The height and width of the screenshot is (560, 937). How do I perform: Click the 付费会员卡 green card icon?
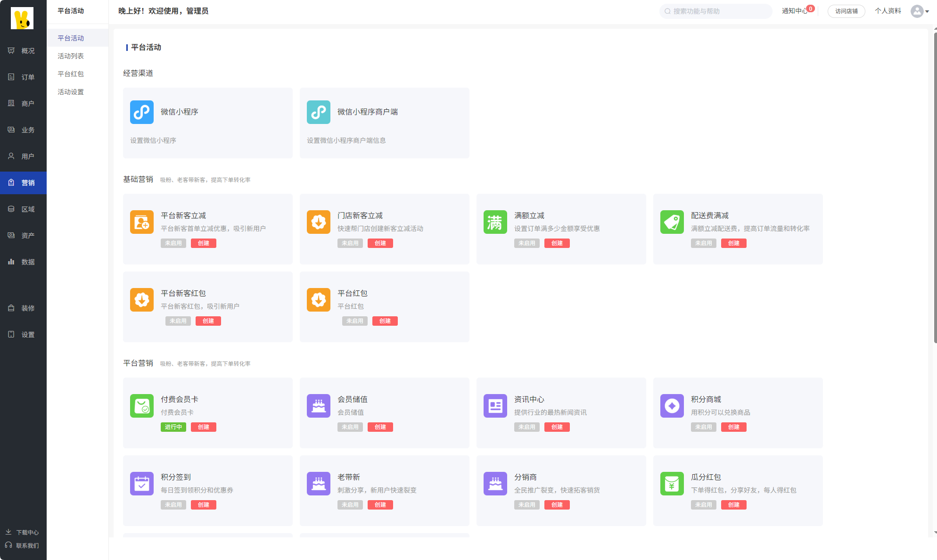point(141,406)
